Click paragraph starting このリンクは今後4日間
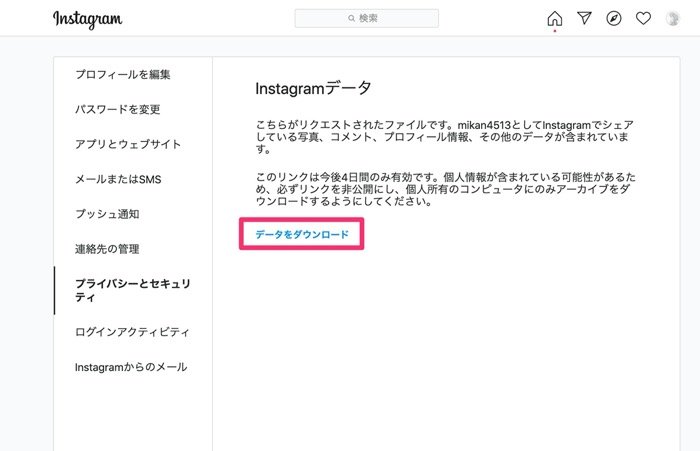Screen dimensions: 700x451 [x=446, y=189]
